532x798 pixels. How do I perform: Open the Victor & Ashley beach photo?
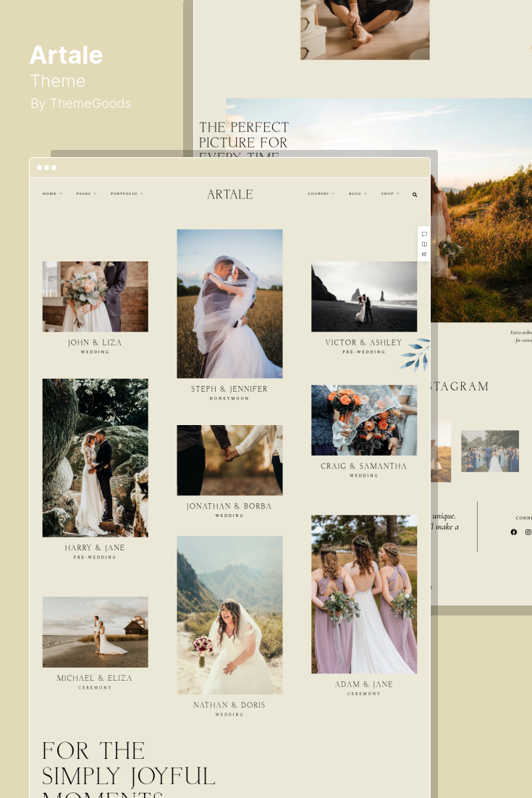point(364,297)
